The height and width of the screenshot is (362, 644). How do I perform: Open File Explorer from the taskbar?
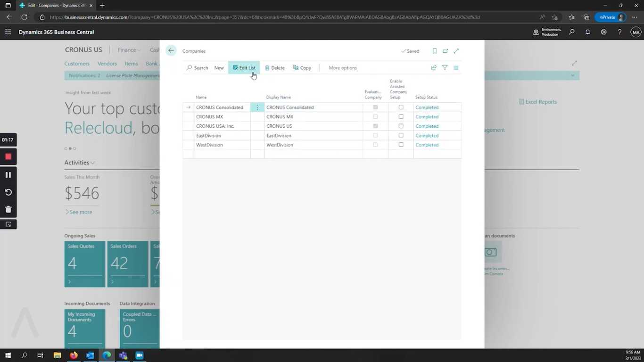[x=57, y=355]
